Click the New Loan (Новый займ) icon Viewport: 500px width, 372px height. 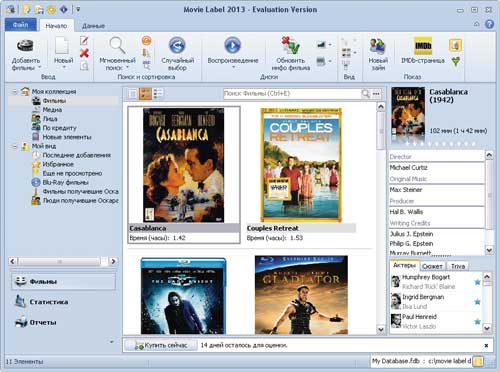coord(378,46)
